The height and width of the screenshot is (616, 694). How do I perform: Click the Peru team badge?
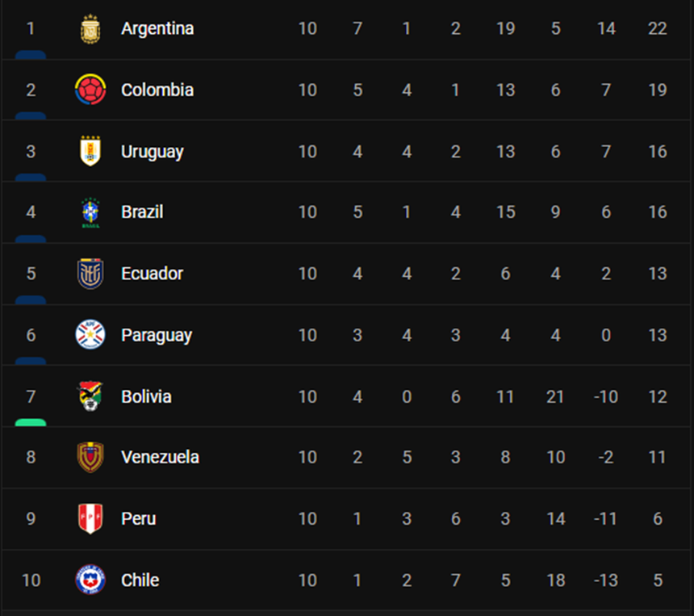coord(90,518)
